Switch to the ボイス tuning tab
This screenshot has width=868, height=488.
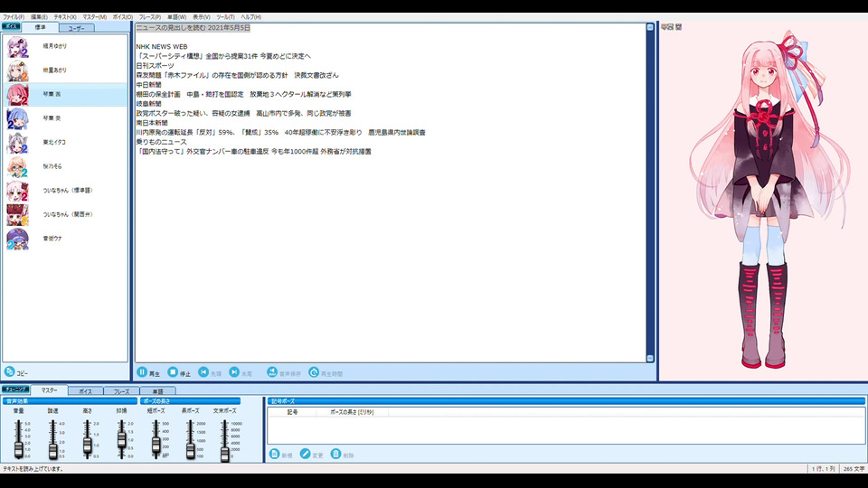[x=85, y=391]
